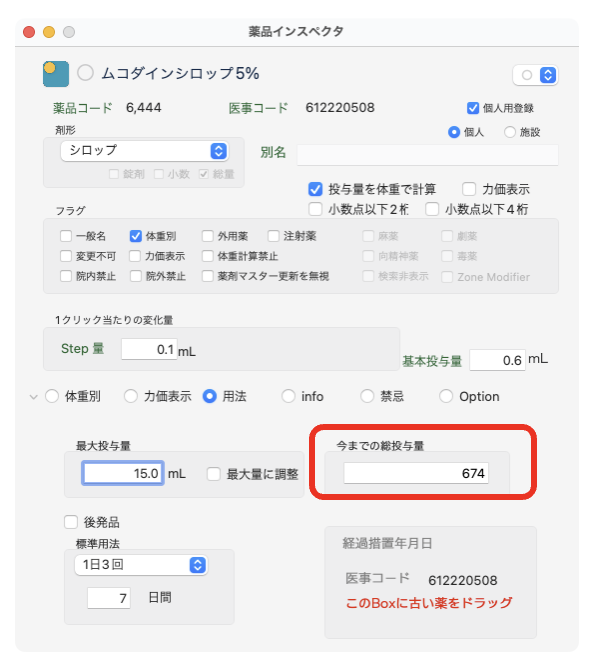The height and width of the screenshot is (668, 606).
Task: Switch to 禁忌 tab radio
Action: pyautogui.click(x=367, y=396)
